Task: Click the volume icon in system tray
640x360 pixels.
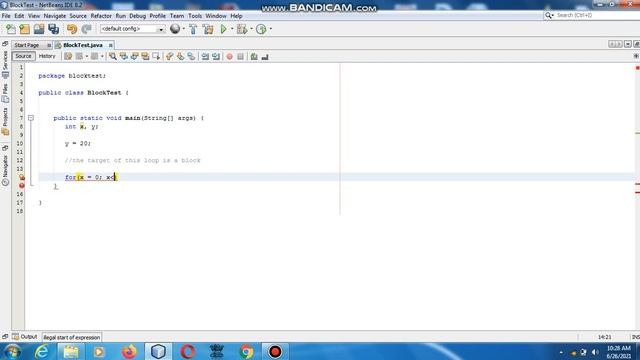Action: pyautogui.click(x=595, y=352)
